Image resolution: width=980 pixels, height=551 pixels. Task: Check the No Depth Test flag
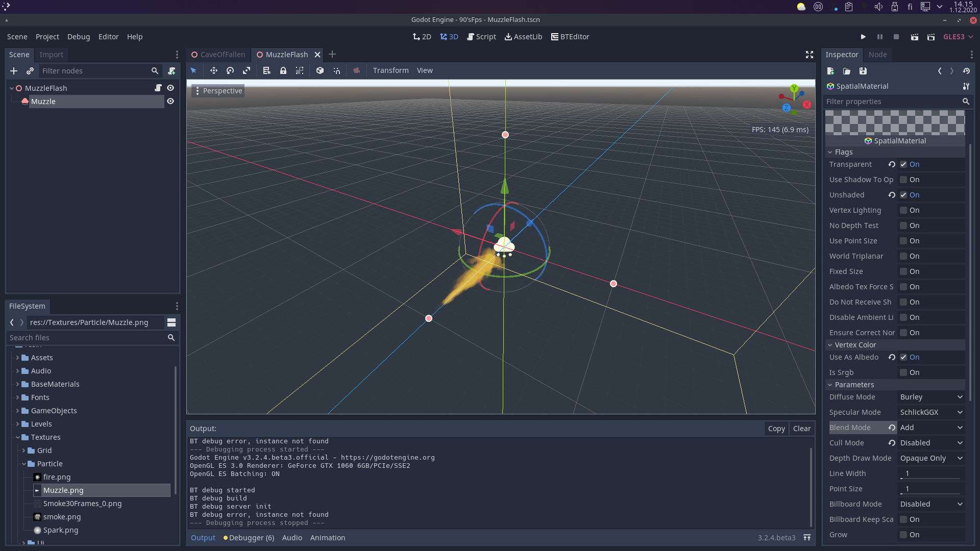tap(904, 226)
